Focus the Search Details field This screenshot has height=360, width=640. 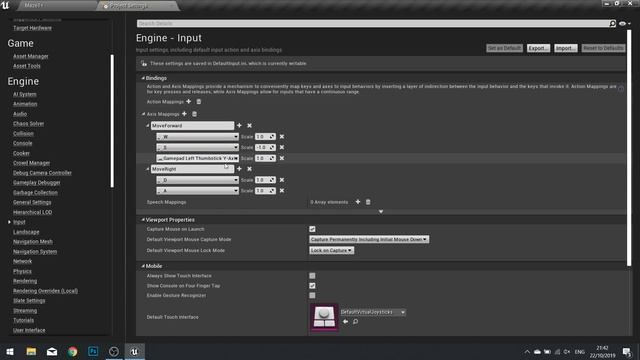coord(373,24)
